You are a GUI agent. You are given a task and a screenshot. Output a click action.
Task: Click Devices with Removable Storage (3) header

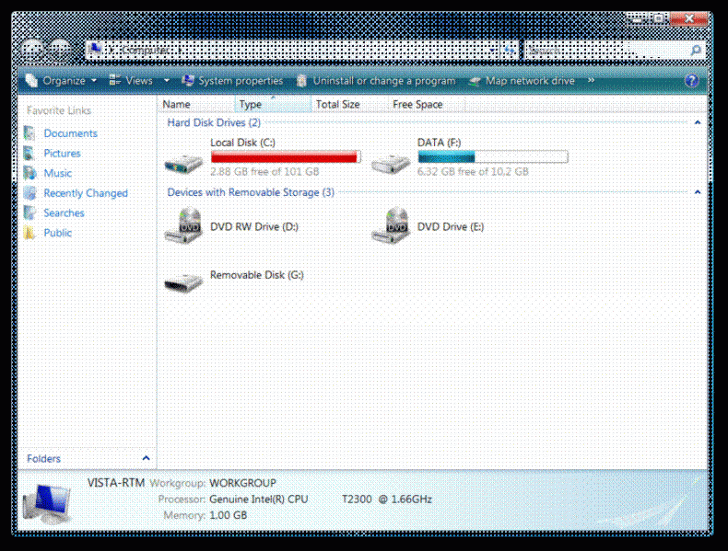click(251, 192)
